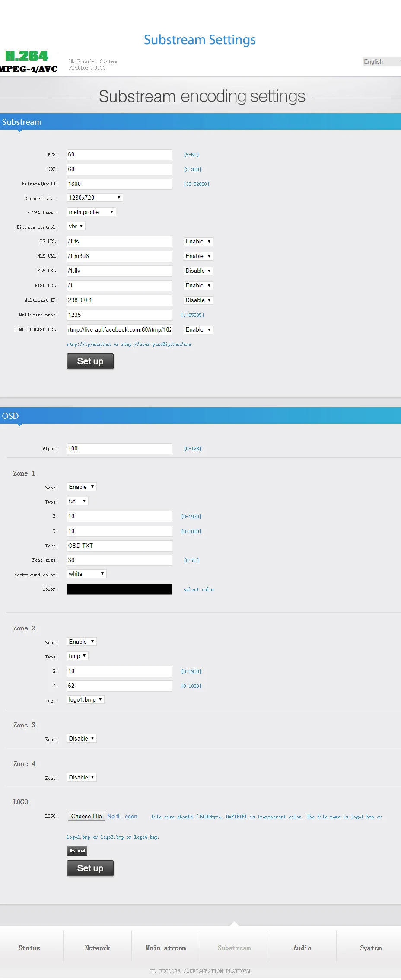The width and height of the screenshot is (401, 980).
Task: Open Zone 1 Enable dropdown
Action: [x=82, y=487]
